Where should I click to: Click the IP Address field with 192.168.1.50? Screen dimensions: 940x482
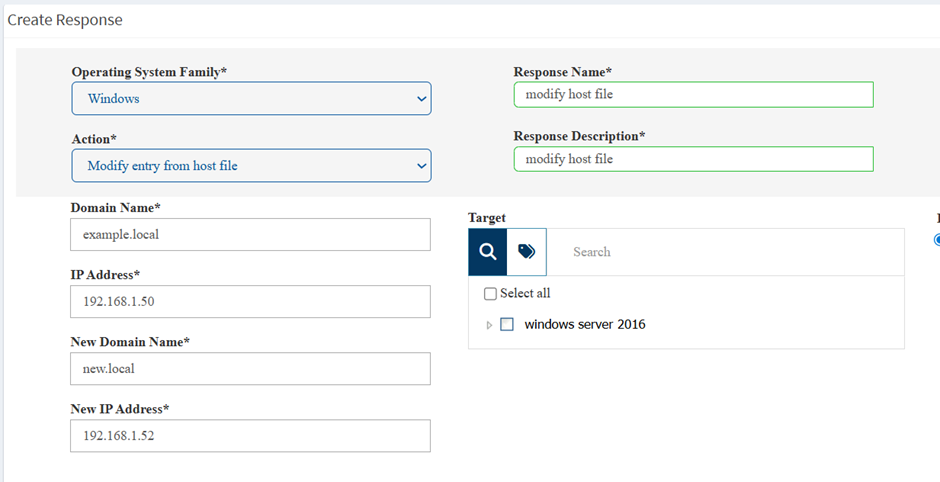250,302
